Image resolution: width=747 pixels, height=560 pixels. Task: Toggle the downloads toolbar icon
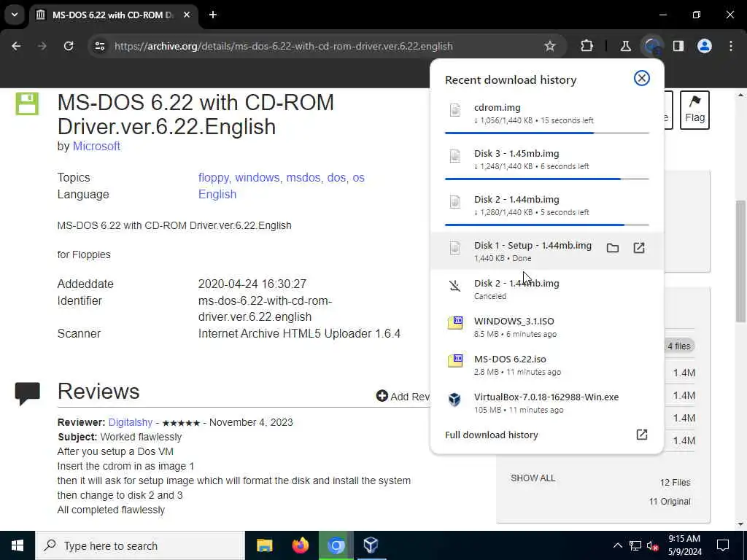pos(652,46)
